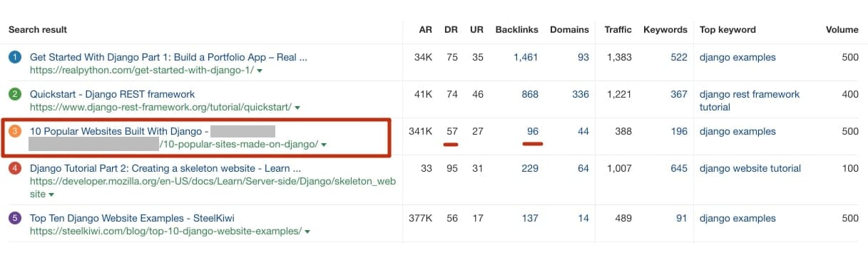
Task: Open '10 Popular Websites Built With Django' result
Action: pos(119,131)
